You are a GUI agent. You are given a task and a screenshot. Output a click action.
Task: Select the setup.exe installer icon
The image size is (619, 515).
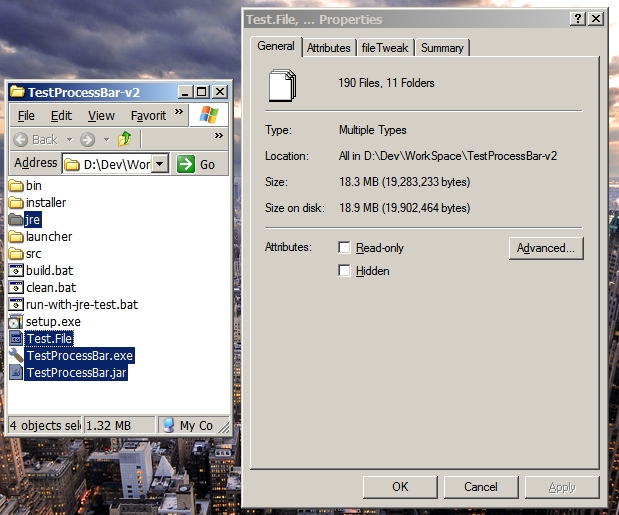click(16, 322)
